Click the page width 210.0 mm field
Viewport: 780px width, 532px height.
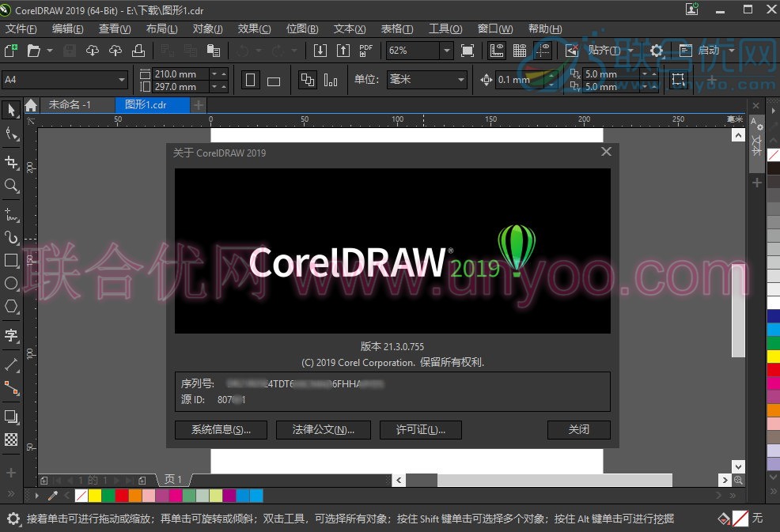(180, 74)
